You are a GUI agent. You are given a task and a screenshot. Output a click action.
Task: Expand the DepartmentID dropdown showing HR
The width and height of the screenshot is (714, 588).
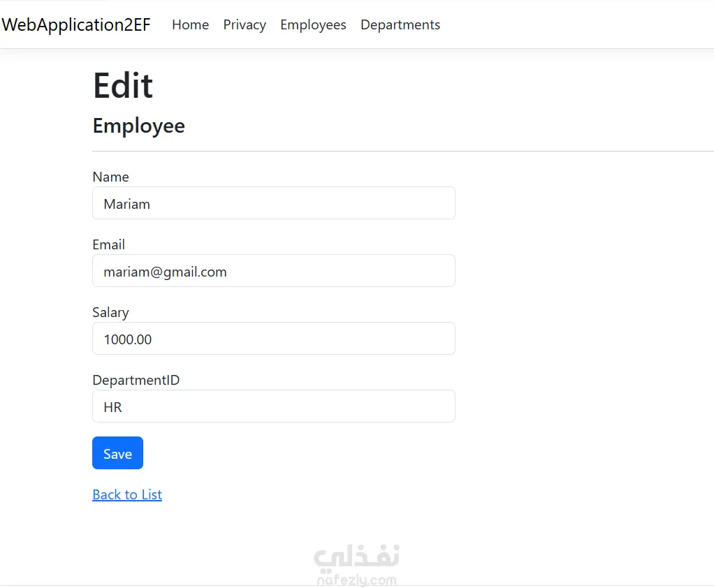click(274, 406)
